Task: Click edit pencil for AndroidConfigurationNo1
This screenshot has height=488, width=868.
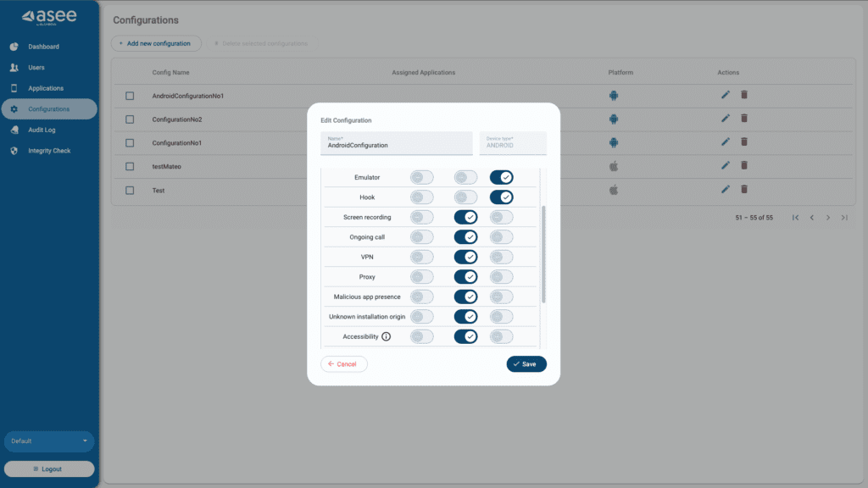Action: coord(726,96)
